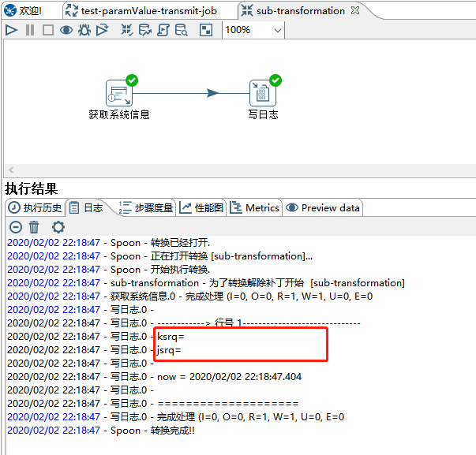Viewport: 476px width, 455px height.
Task: Click the 获取系统信息 step label
Action: [119, 114]
